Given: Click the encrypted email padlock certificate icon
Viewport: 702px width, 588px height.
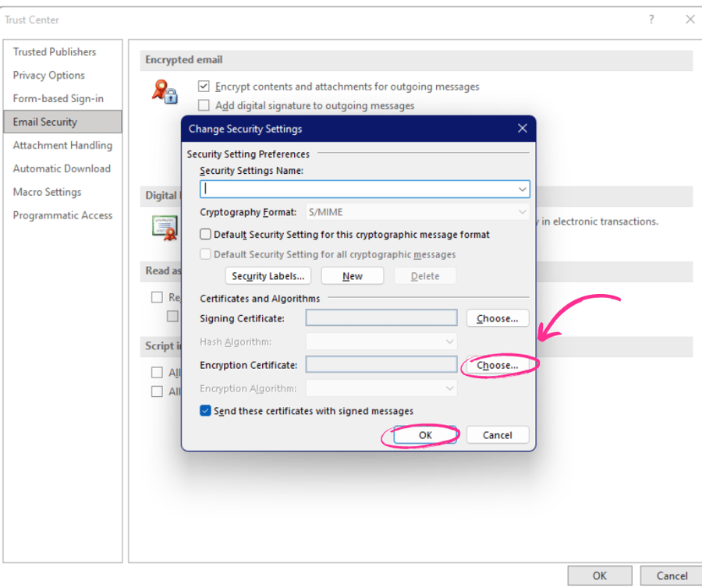Looking at the screenshot, I should [164, 90].
